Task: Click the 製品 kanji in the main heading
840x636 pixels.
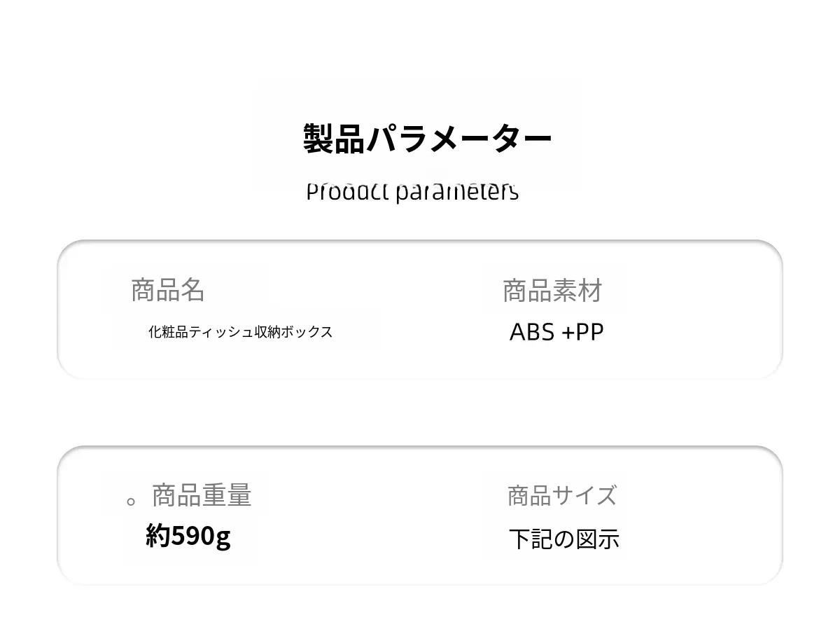Action: [x=334, y=139]
